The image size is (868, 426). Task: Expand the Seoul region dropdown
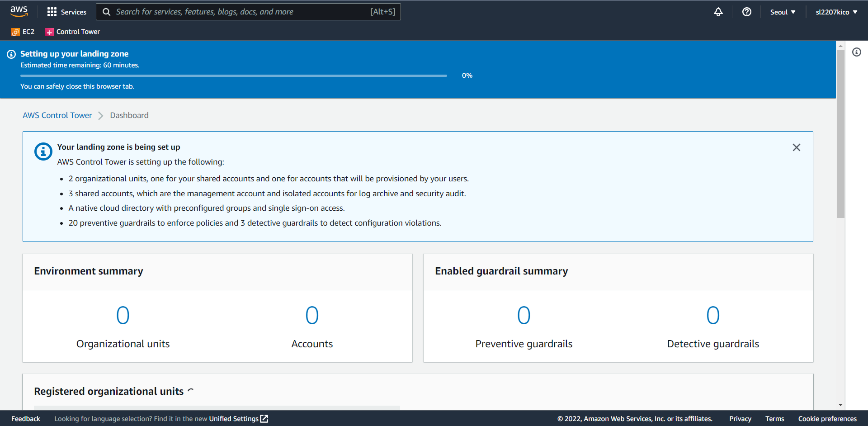tap(783, 12)
